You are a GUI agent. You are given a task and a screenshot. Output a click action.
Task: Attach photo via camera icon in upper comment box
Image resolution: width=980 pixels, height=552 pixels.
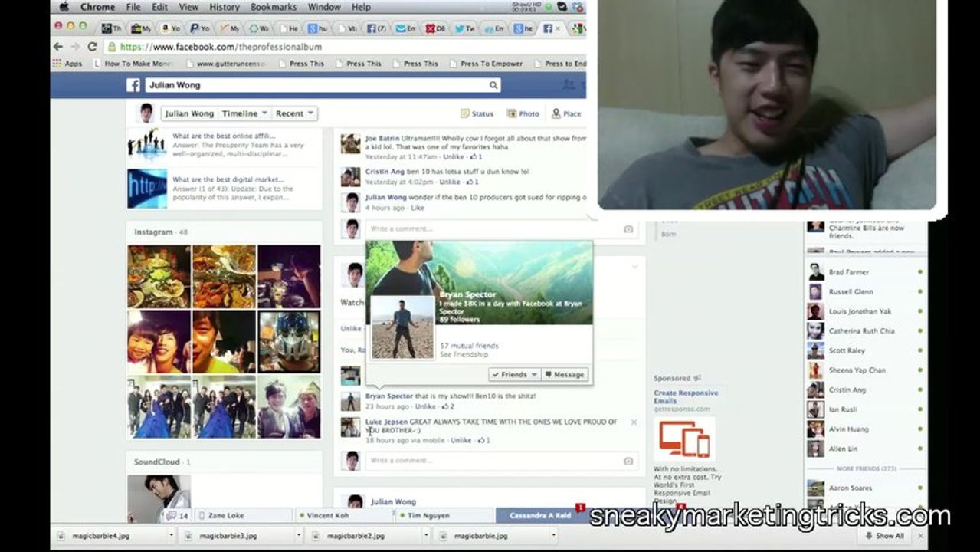click(628, 229)
